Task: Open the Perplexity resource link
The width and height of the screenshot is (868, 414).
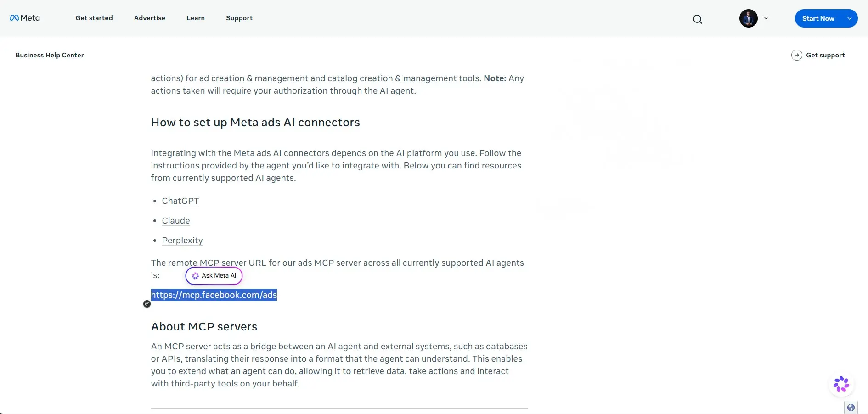Action: 182,241
